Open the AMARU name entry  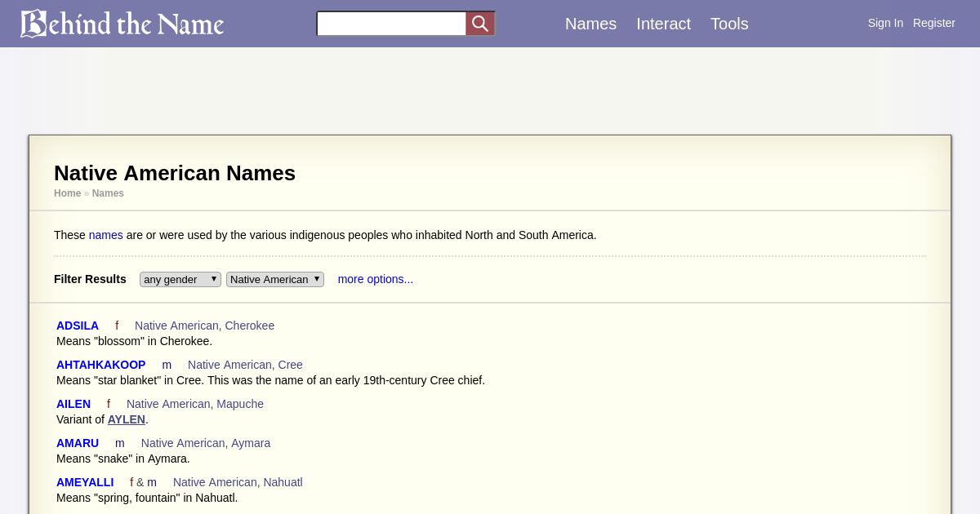pos(78,443)
